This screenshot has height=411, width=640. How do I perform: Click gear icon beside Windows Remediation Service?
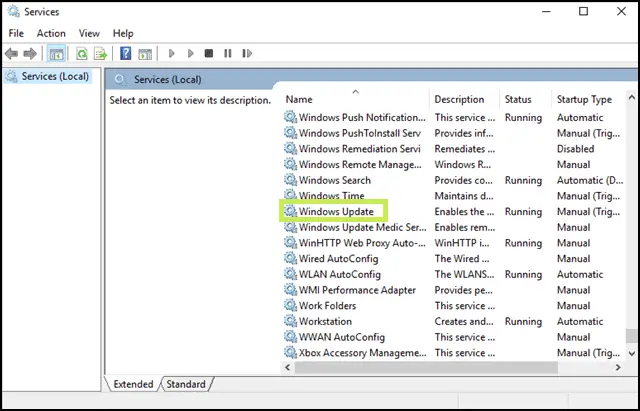[290, 149]
